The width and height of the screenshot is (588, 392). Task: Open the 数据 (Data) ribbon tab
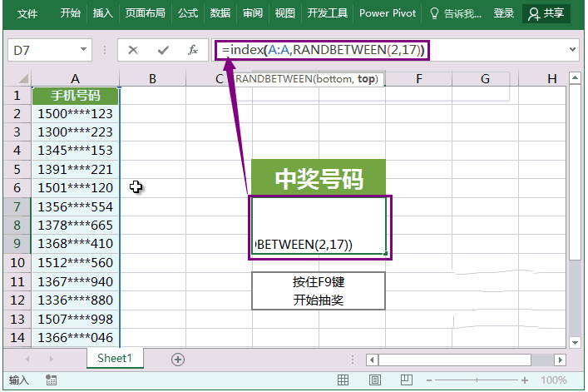point(220,13)
